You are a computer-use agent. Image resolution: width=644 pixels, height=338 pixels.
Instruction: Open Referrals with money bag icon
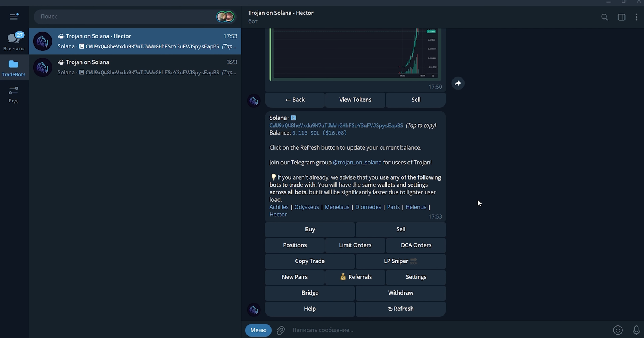[355, 277]
